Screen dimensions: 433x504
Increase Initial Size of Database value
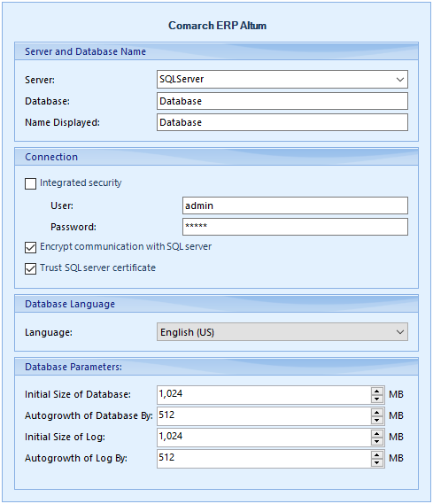(377, 392)
